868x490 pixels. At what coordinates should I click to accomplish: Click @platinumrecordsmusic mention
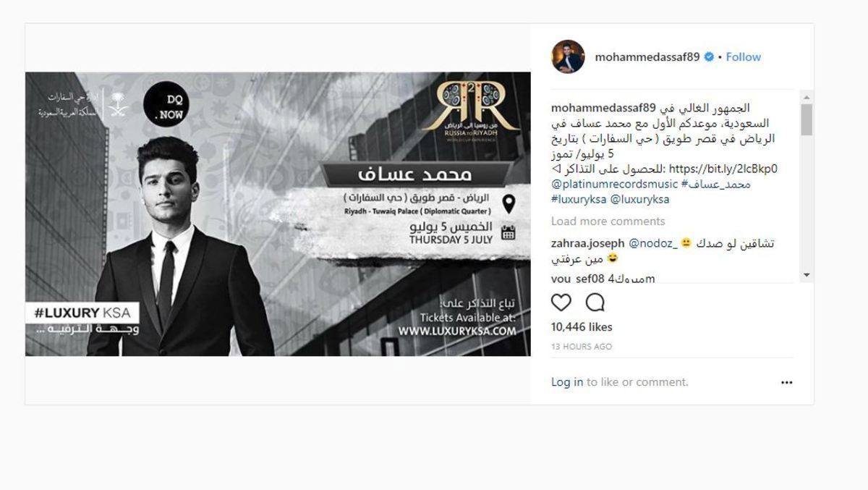coord(613,185)
